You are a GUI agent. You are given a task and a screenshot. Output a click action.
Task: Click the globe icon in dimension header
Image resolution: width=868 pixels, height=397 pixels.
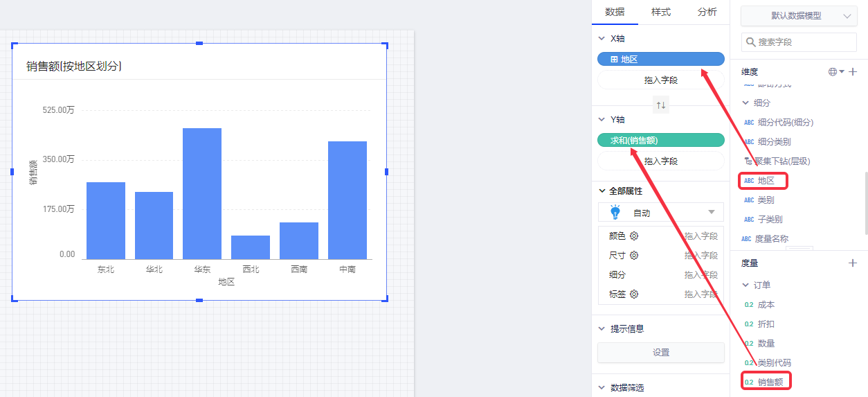point(833,71)
